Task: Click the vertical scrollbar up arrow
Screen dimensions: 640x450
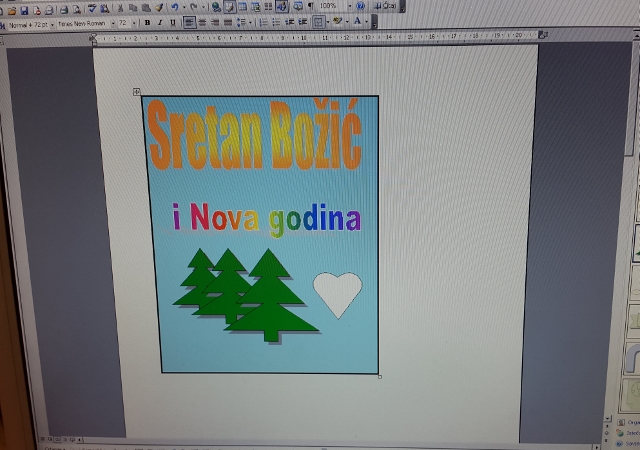Action: click(637, 38)
